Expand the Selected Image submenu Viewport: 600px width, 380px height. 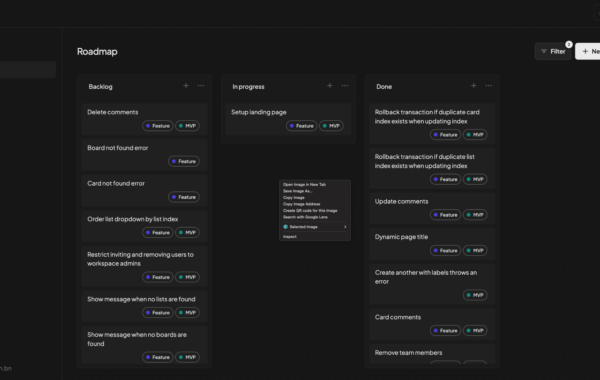click(x=315, y=227)
